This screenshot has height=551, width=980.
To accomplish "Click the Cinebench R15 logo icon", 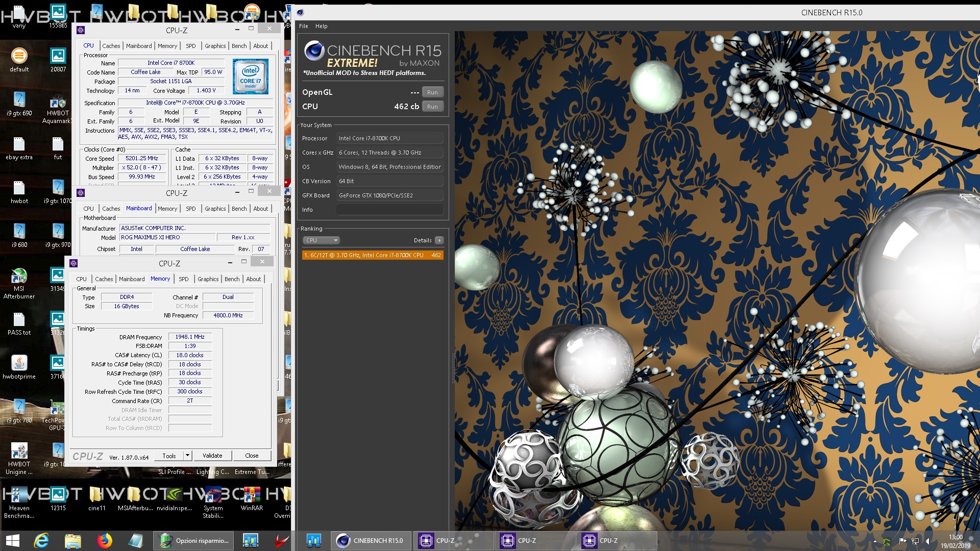I will [x=314, y=51].
